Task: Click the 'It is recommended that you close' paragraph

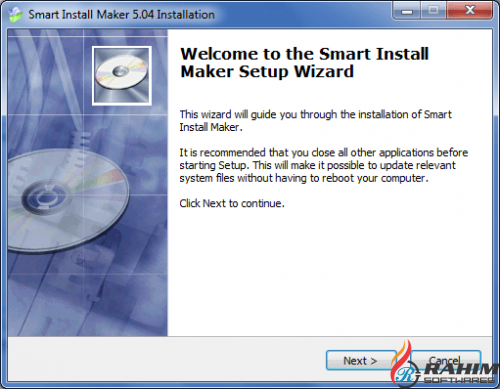Action: (x=324, y=165)
